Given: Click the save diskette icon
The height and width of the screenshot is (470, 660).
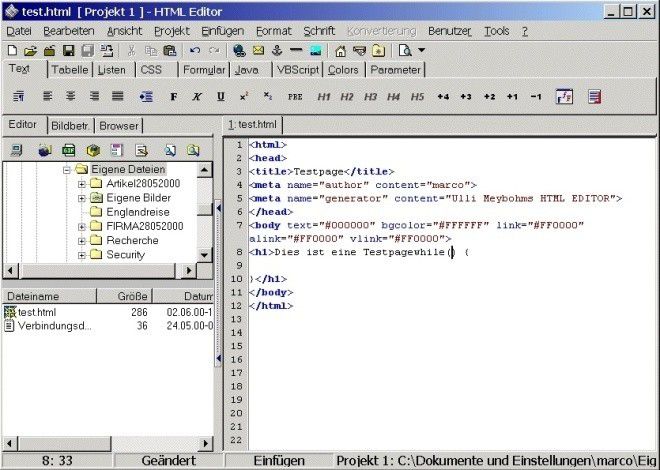Looking at the screenshot, I should click(68, 51).
